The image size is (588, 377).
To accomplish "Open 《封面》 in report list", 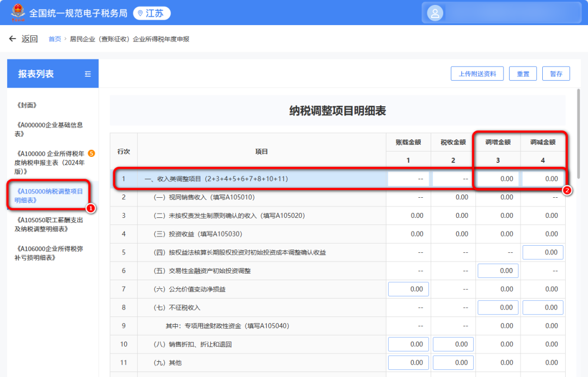I will 27,105.
